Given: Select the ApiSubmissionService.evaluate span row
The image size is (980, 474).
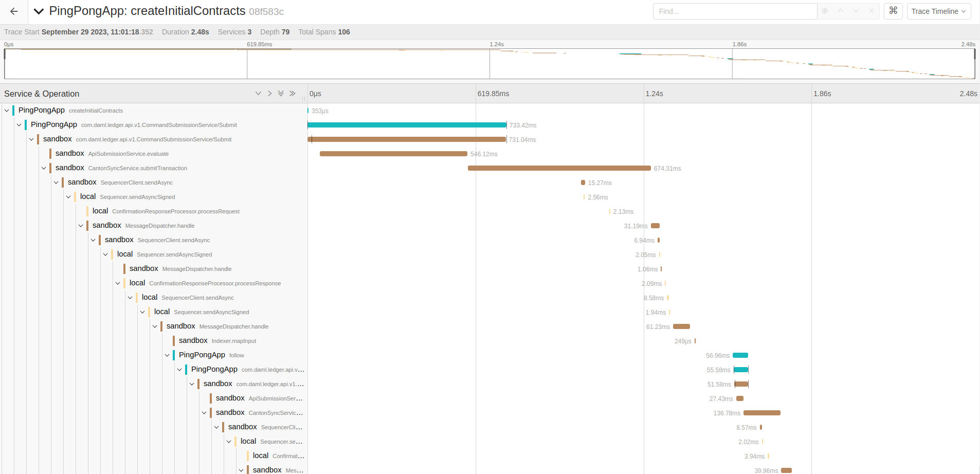Looking at the screenshot, I should point(129,153).
